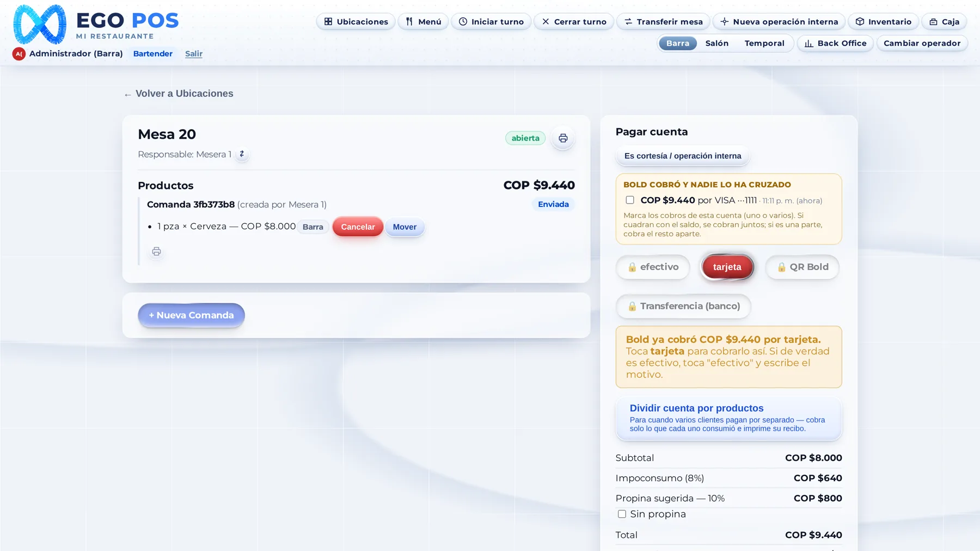
Task: Click the Impoconsumo (8%) row label
Action: coord(660,479)
